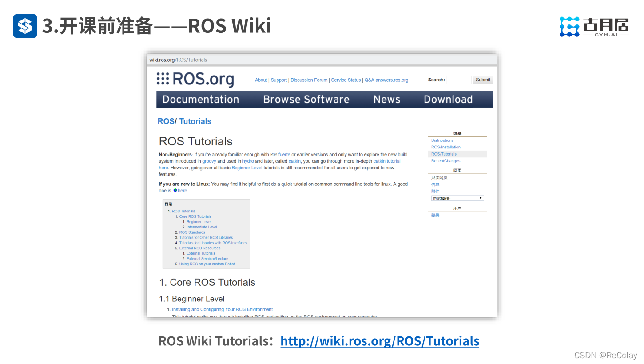Click the wiki.ros.org/ROS/Tutorials address bar
Screen dimensions: 644x364
[x=322, y=60]
